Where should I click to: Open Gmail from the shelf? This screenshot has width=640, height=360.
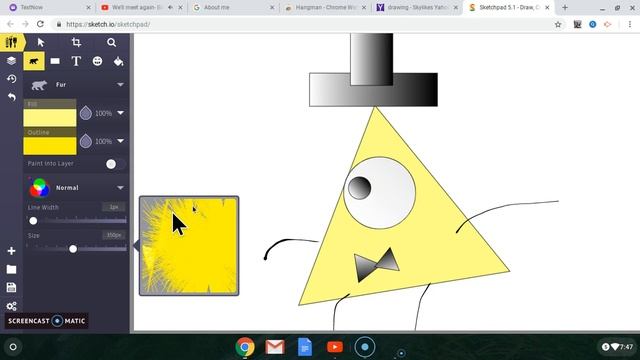pyautogui.click(x=275, y=347)
